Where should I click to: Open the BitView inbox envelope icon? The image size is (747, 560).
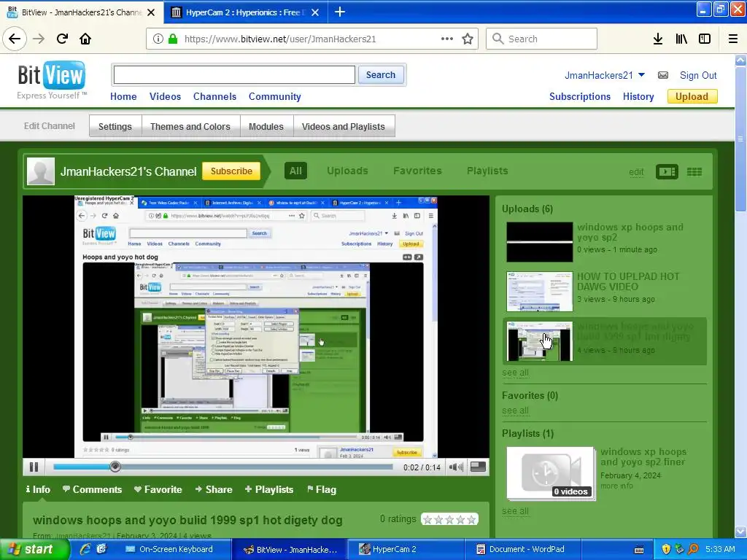pyautogui.click(x=662, y=75)
